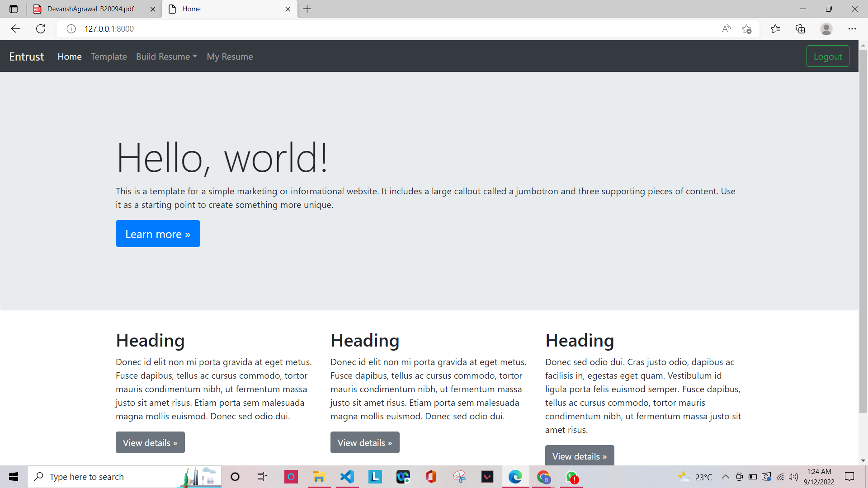Viewport: 868px width, 488px height.
Task: Open the tab actions icon at the top left
Action: click(14, 9)
